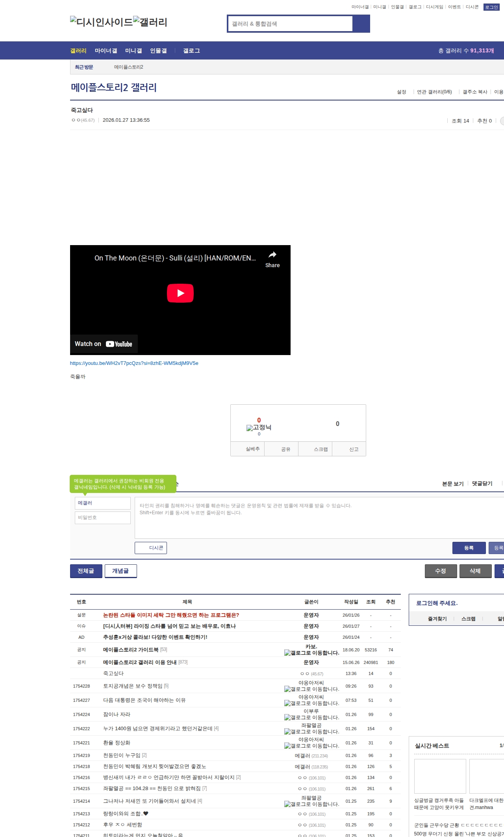Click 본문 보기

coord(453,484)
